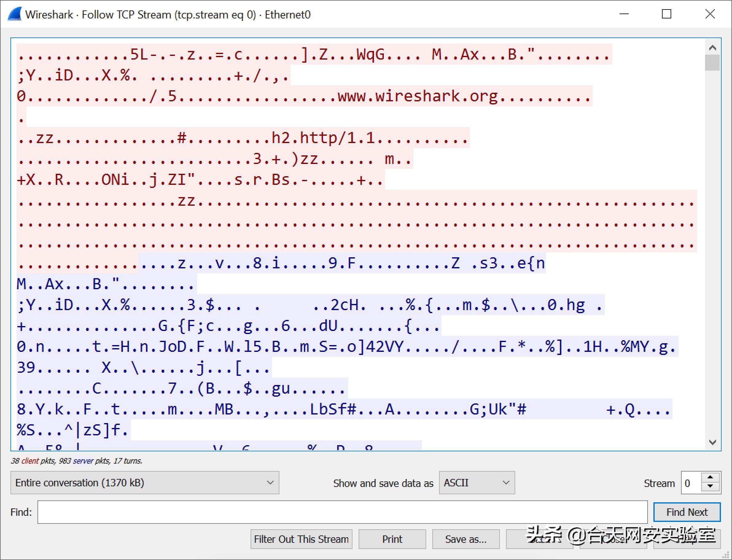Click the partially hidden Close button at bottom

coord(613,539)
